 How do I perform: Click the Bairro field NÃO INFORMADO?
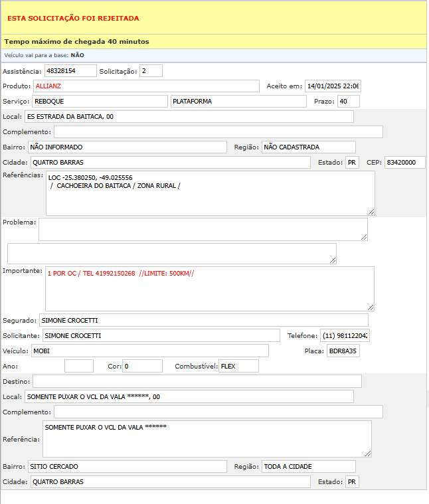(128, 147)
